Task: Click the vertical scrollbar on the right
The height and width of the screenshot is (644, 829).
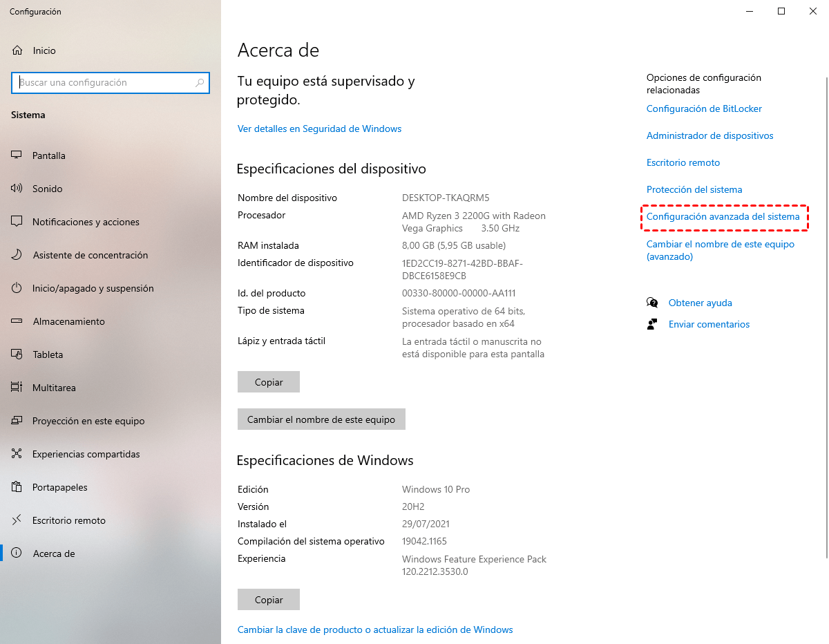Action: [x=826, y=304]
